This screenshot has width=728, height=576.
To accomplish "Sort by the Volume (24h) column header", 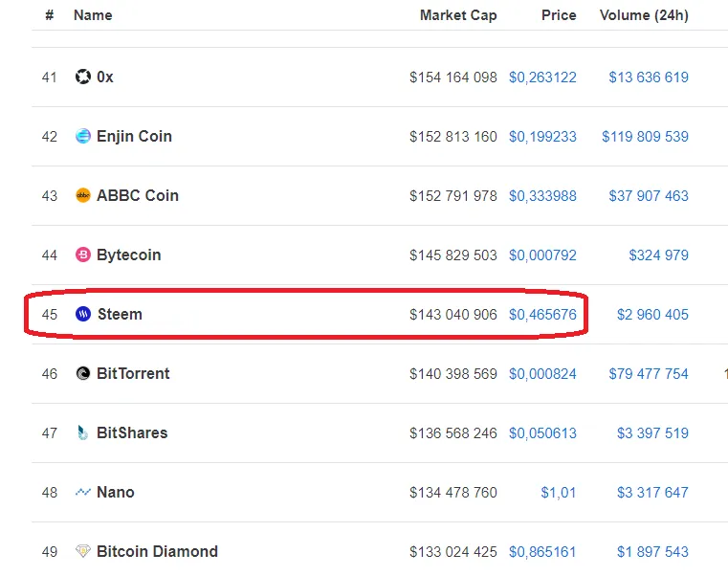I will point(644,15).
